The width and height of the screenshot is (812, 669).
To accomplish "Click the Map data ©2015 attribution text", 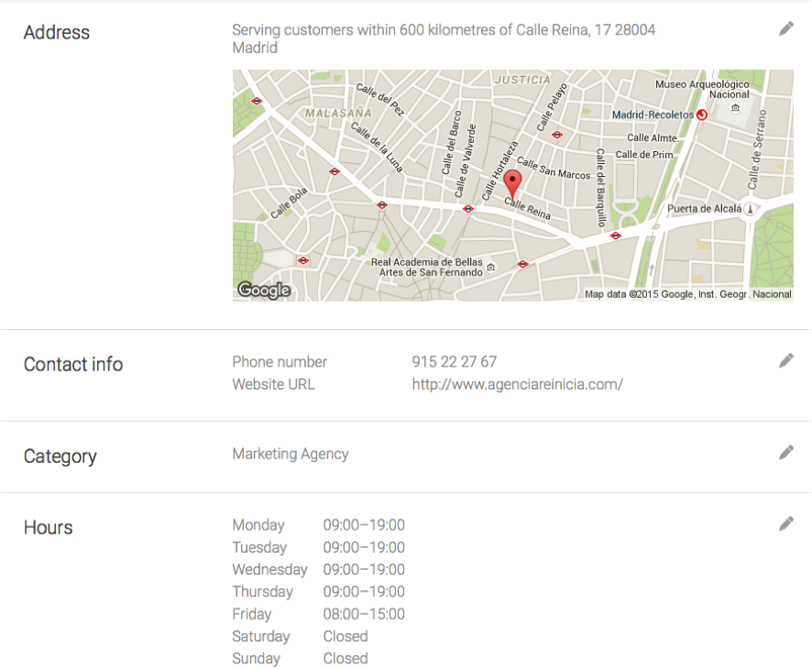I will click(x=687, y=294).
